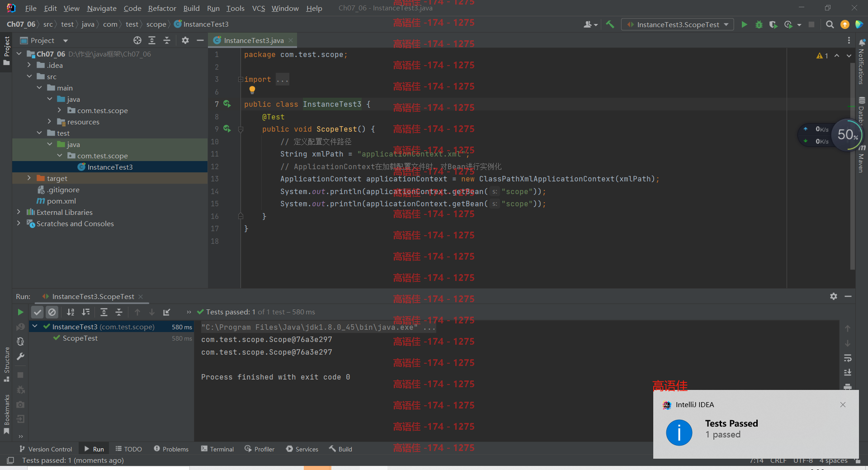The width and height of the screenshot is (868, 470).
Task: Select pom.xml in project tree
Action: pyautogui.click(x=61, y=201)
